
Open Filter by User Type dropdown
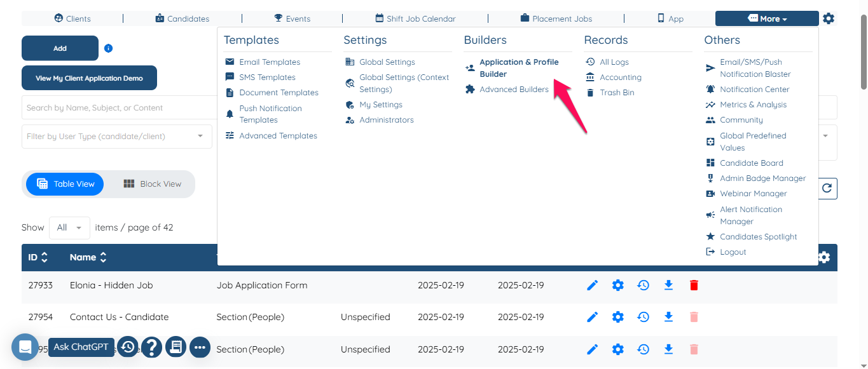point(117,137)
